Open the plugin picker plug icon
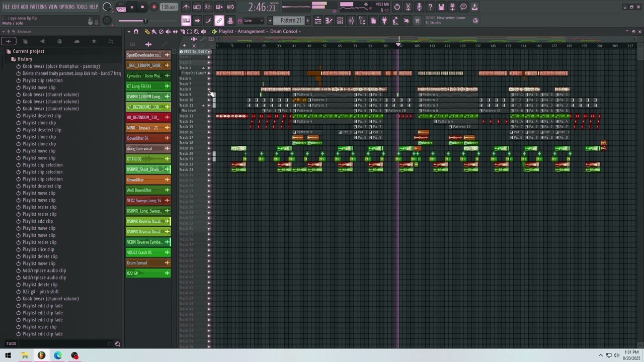The image size is (644, 362). click(384, 21)
